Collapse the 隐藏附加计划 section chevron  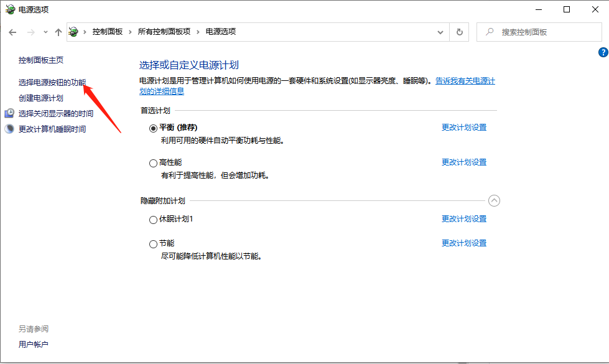[494, 200]
